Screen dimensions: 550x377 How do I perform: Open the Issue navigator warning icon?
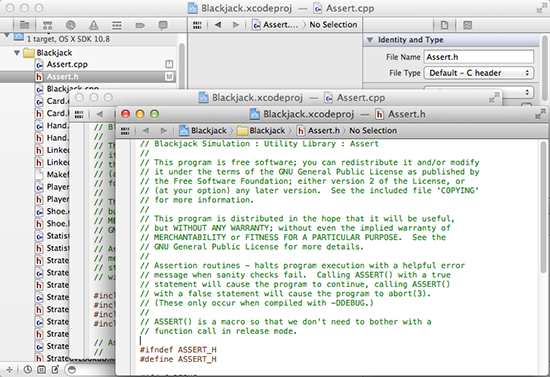click(94, 25)
